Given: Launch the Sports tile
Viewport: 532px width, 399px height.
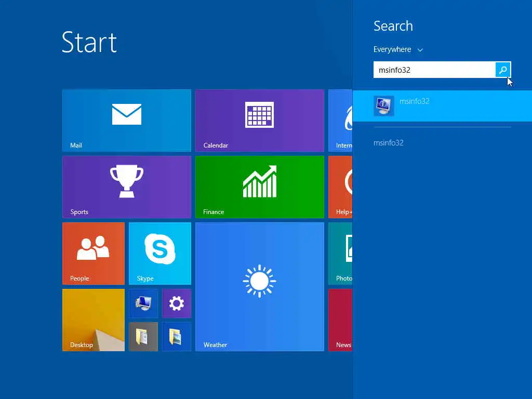Looking at the screenshot, I should 127,187.
